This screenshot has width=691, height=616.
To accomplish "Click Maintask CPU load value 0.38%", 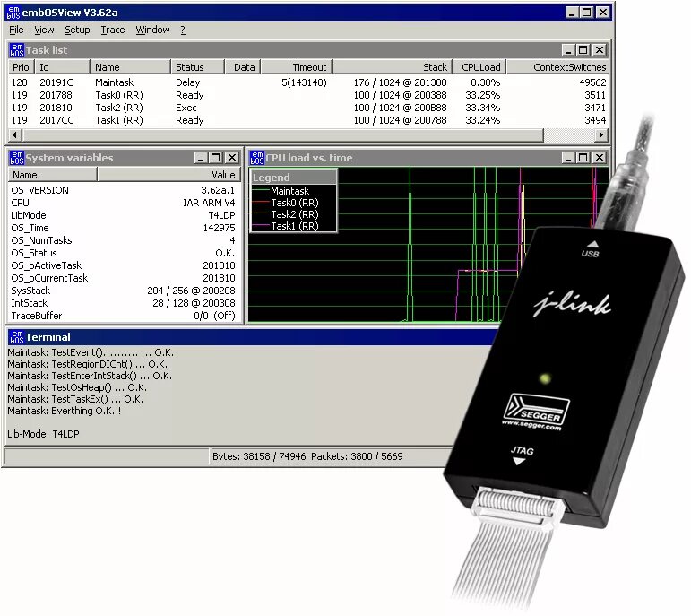I will pos(485,82).
